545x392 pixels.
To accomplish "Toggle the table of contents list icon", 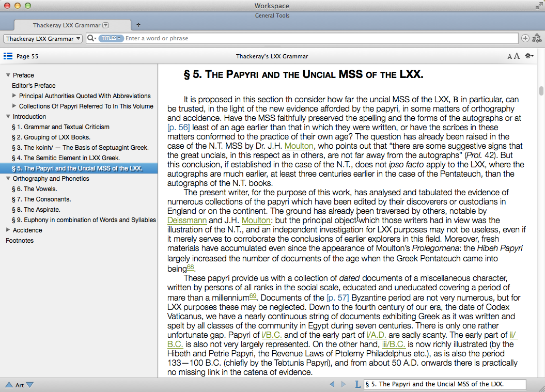I will (8, 56).
